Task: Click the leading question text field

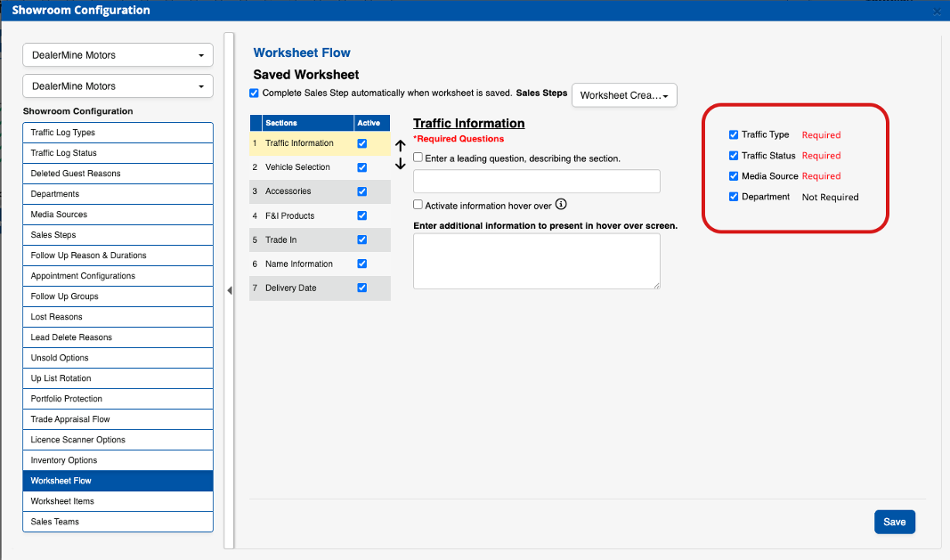Action: pos(536,182)
